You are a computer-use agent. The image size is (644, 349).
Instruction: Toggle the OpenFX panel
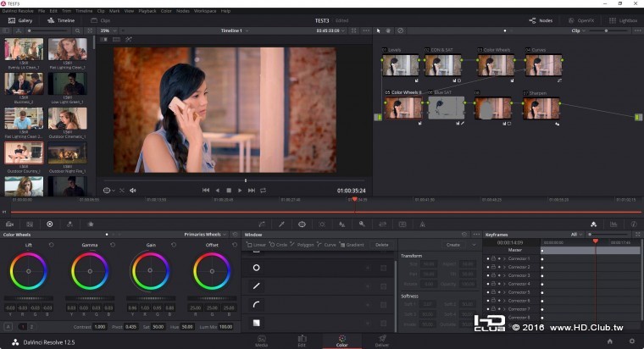point(581,19)
